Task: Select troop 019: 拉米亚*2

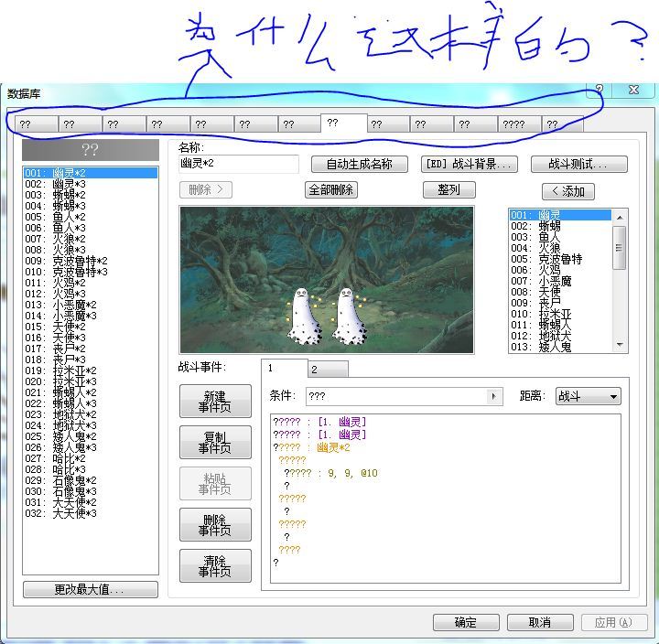Action: pyautogui.click(x=91, y=370)
